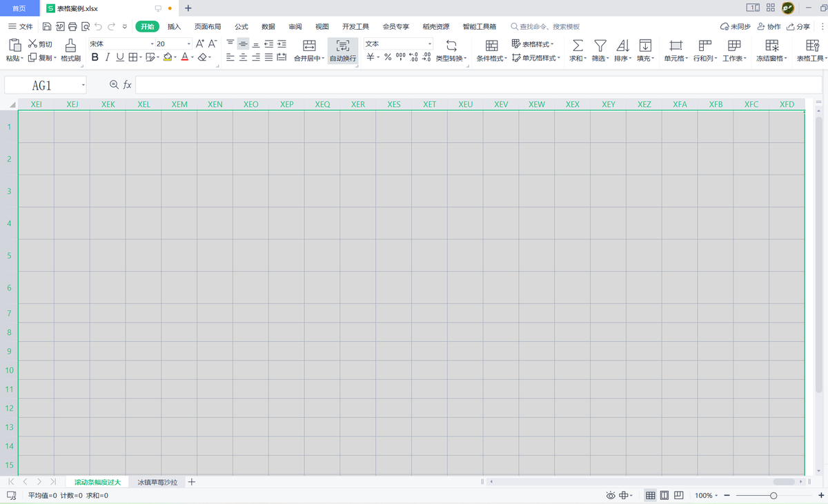Open the font name dropdown (宋体)
This screenshot has height=504, width=828.
(152, 44)
